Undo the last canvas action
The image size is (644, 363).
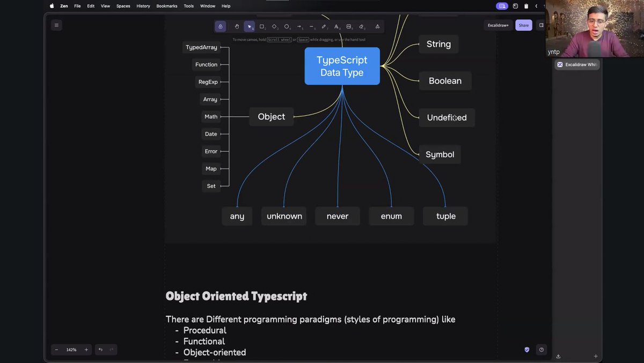coord(100,350)
